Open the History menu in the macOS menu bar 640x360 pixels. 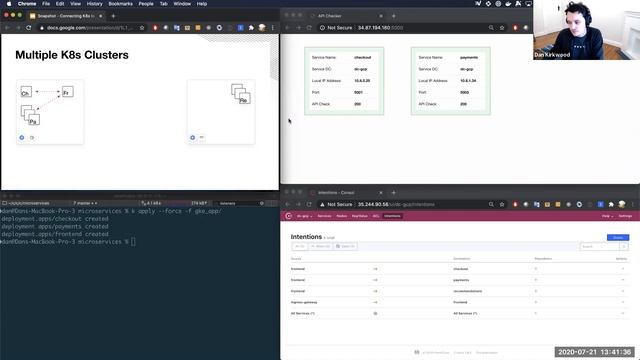click(x=94, y=4)
